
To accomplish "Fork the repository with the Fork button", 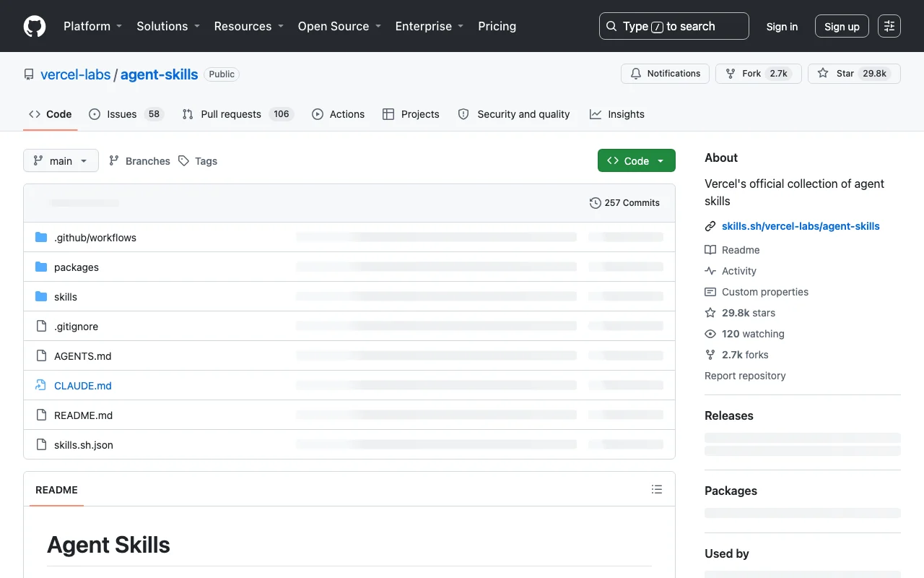I will 758,74.
